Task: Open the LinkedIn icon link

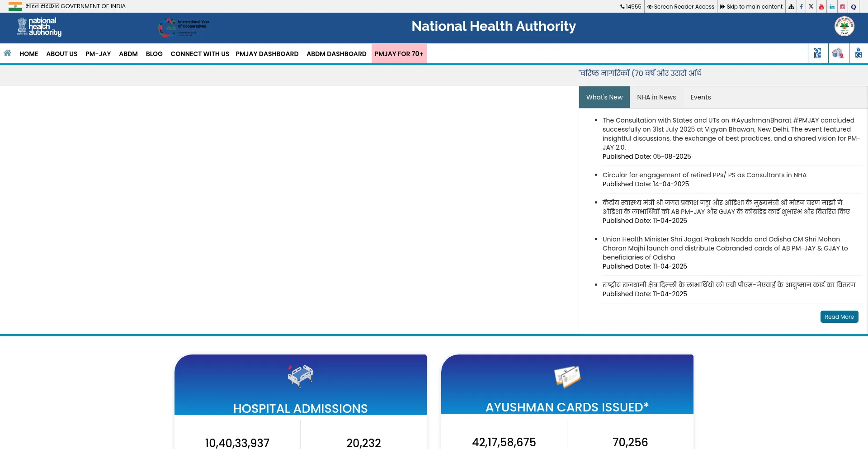Action: click(x=832, y=7)
